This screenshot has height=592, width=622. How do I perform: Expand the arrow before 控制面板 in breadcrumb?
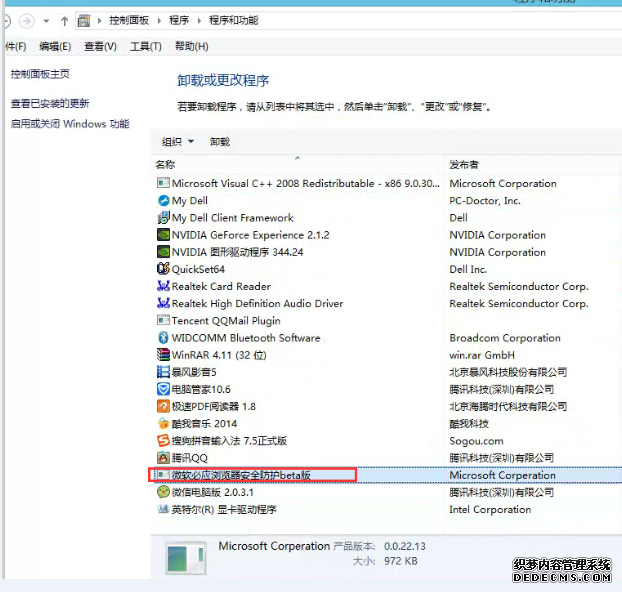tap(99, 21)
